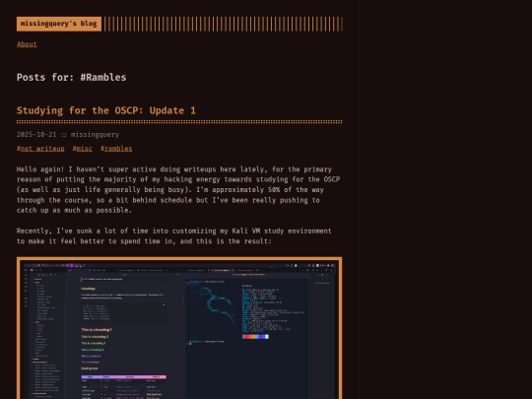Open the Kali VM environment screenshot image
This screenshot has height=399, width=532.
179,328
